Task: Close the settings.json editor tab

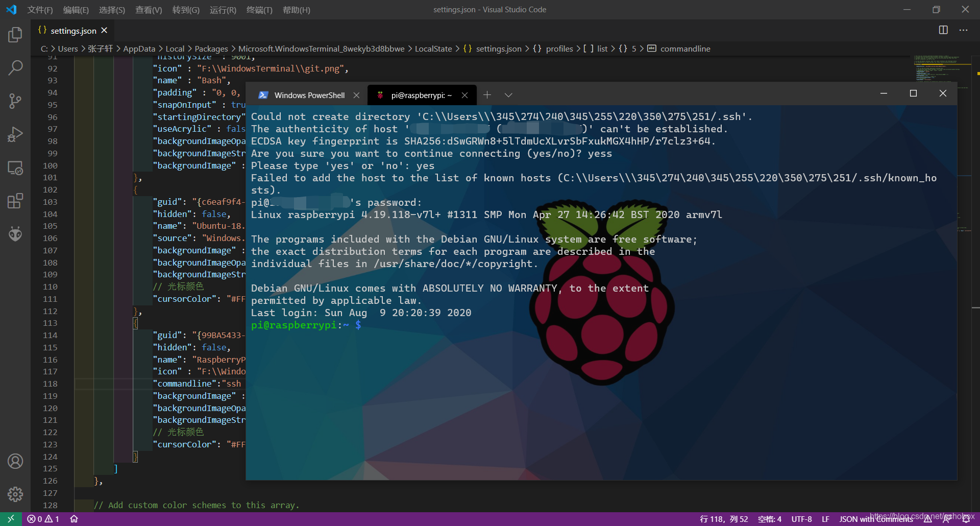Action: 104,31
